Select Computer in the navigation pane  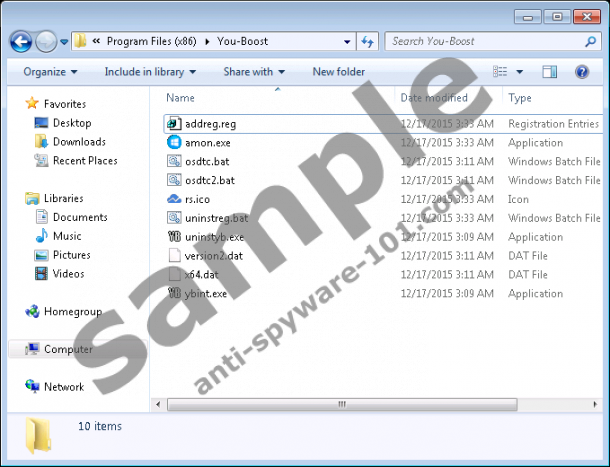(x=68, y=350)
